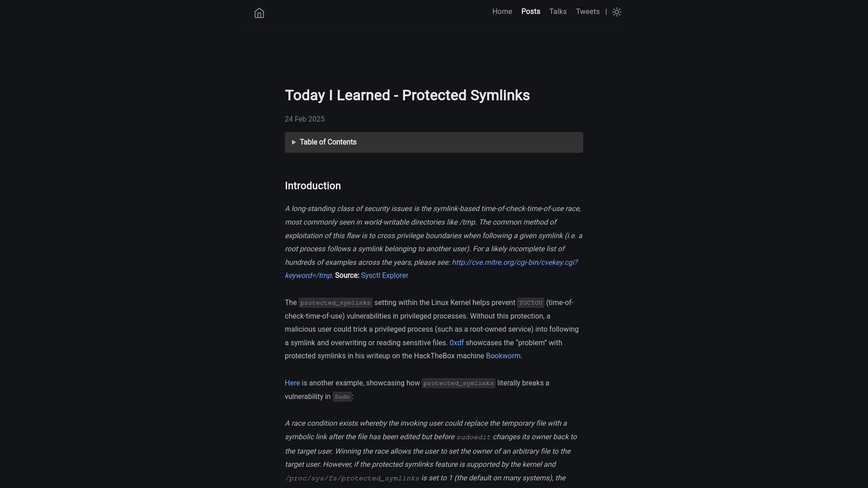Image resolution: width=868 pixels, height=488 pixels.
Task: Click the 0xdf author reference link
Action: coord(457,343)
